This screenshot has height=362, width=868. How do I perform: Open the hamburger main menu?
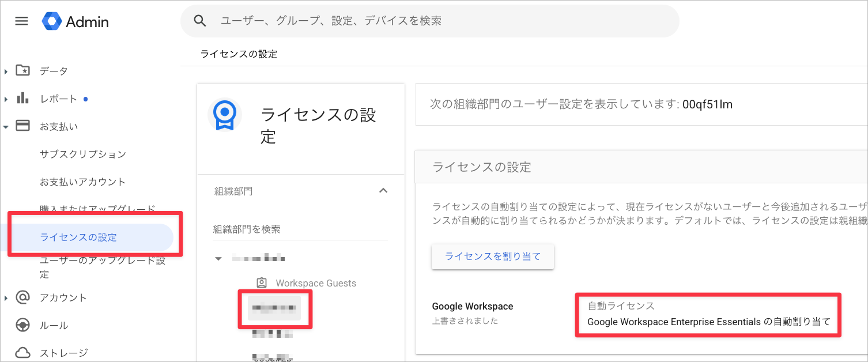click(21, 21)
